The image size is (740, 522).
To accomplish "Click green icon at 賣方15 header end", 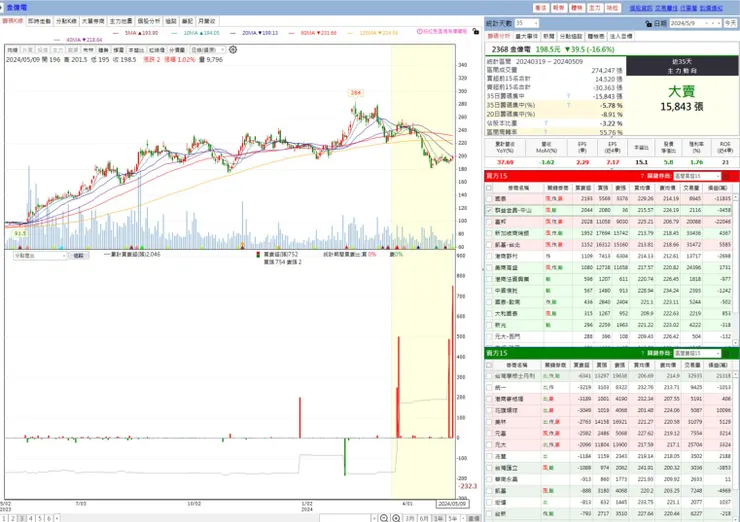I will pyautogui.click(x=726, y=353).
